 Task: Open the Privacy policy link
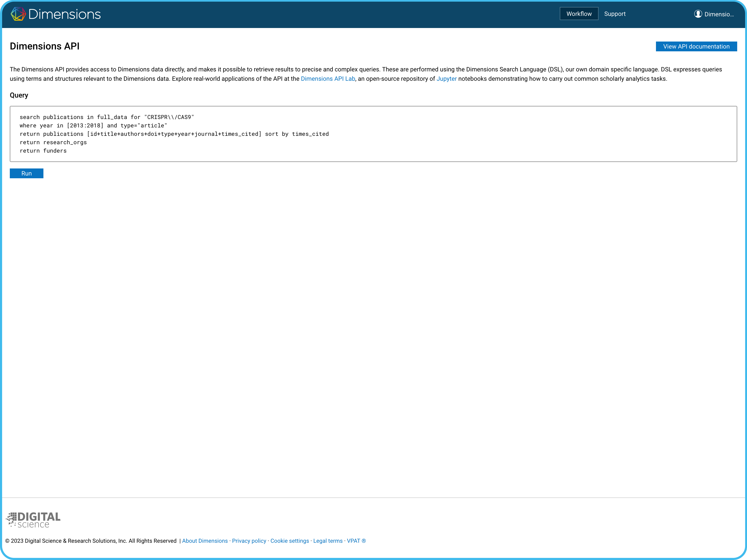click(249, 541)
